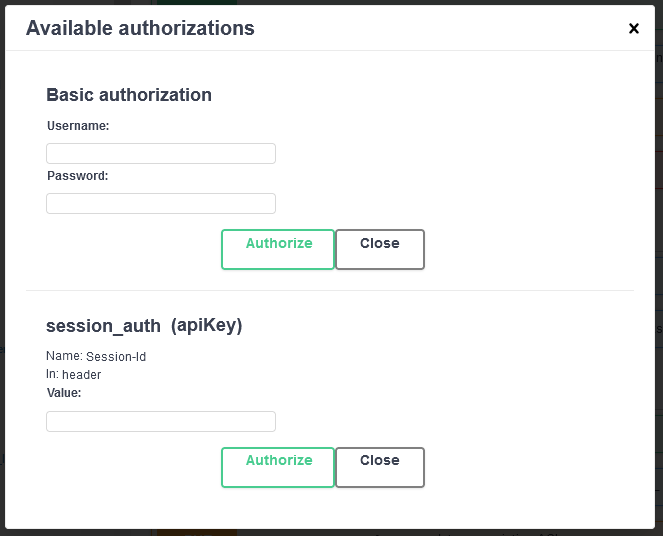Viewport: 663px width, 536px height.
Task: Click the Name: label in session_auth
Action: tap(64, 356)
